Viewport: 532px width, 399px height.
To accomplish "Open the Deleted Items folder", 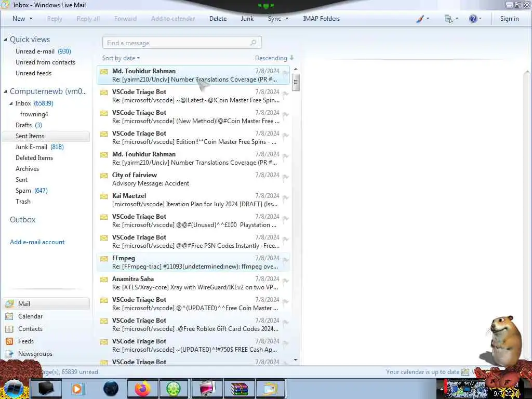I will [x=34, y=158].
